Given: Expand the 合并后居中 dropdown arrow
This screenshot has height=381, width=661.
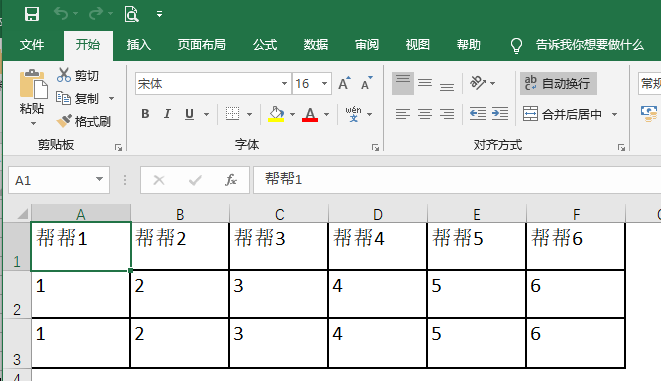Looking at the screenshot, I should tap(614, 114).
